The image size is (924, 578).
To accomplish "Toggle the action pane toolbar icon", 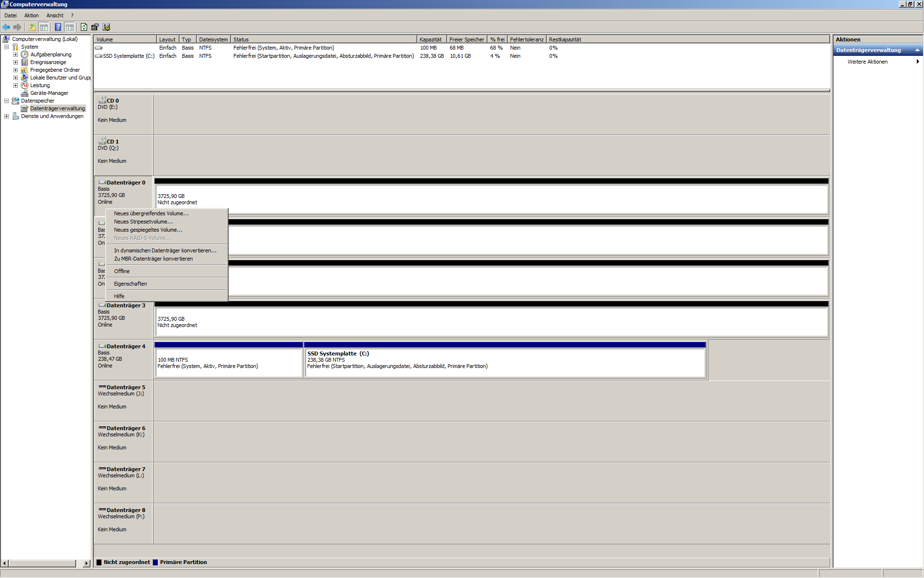I will tap(70, 27).
